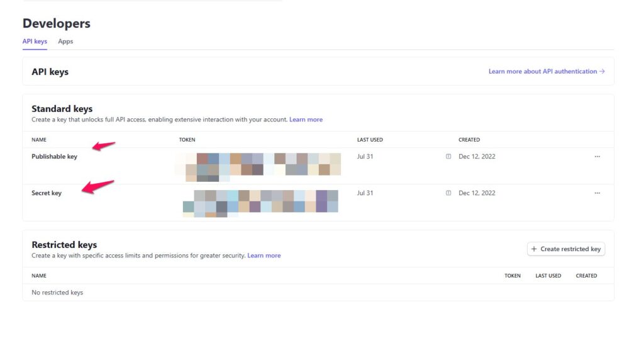Click Dec 12, 2022 date for Secret key

click(x=477, y=193)
